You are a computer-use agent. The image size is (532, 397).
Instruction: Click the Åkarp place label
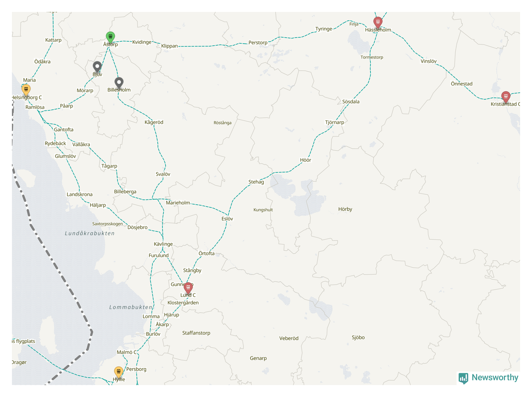pos(162,325)
